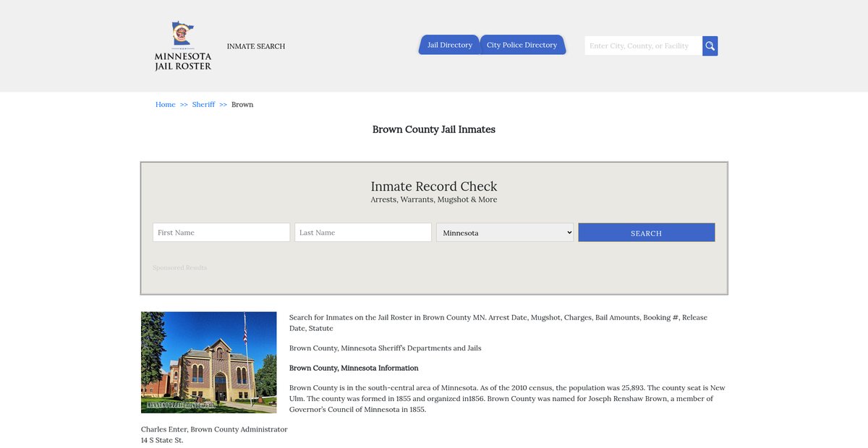Click the Charles Enter administrator name text
Image resolution: width=868 pixels, height=448 pixels.
(214, 429)
